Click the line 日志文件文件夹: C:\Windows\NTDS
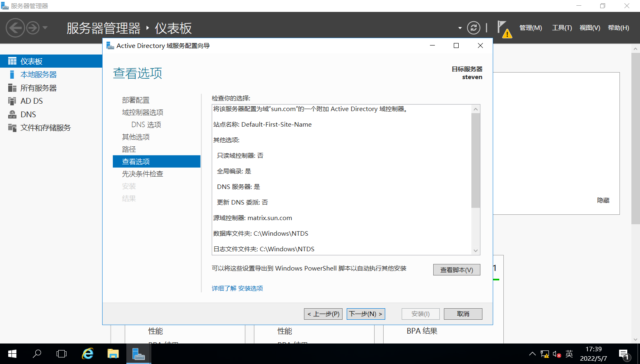The width and height of the screenshot is (640, 364). pyautogui.click(x=264, y=249)
